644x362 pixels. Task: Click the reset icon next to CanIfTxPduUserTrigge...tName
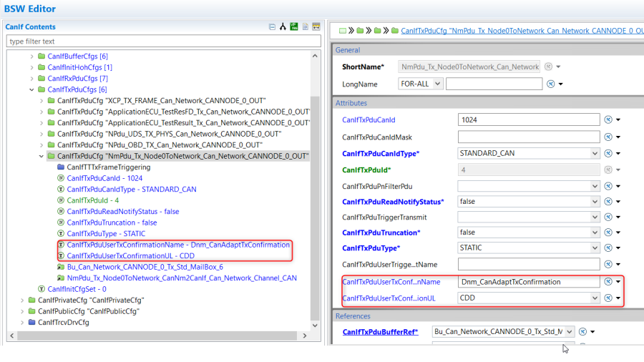click(x=608, y=264)
